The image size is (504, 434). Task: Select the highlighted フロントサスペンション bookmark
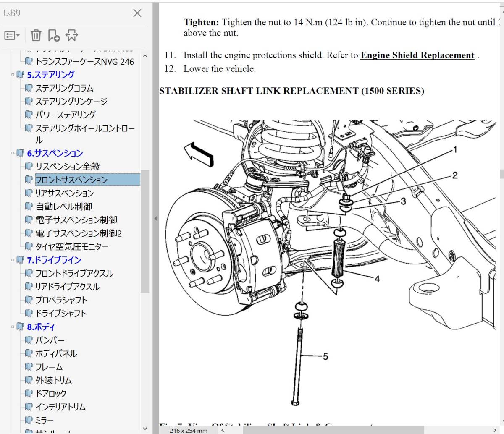(87, 180)
